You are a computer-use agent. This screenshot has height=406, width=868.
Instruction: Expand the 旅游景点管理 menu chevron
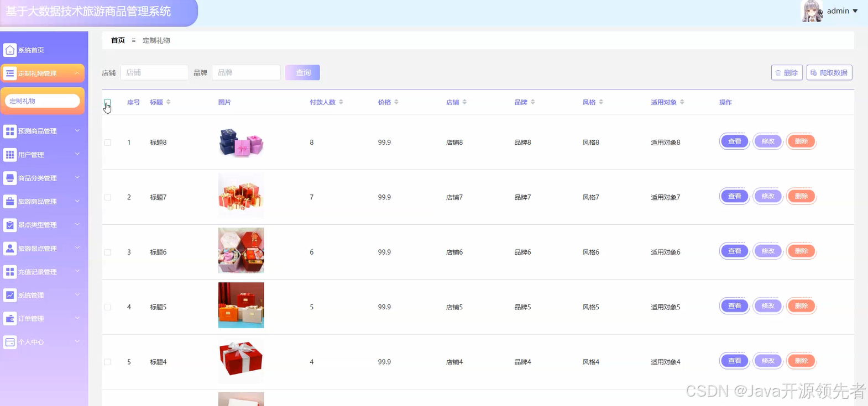click(77, 248)
